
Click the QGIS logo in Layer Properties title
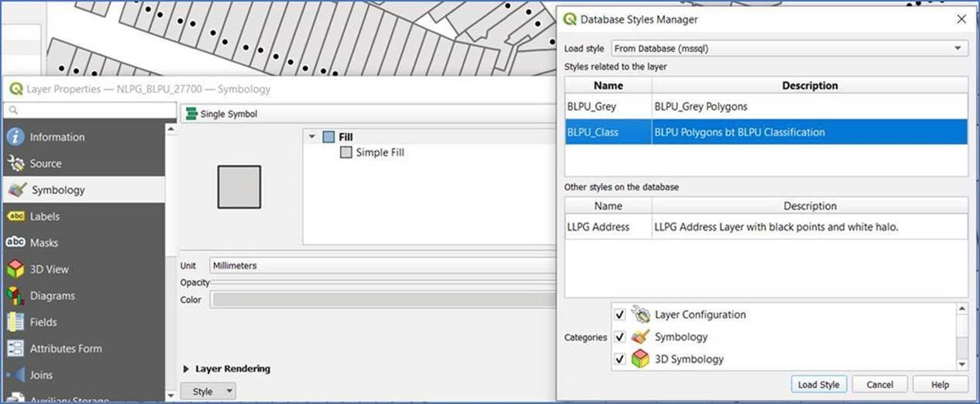(x=15, y=89)
